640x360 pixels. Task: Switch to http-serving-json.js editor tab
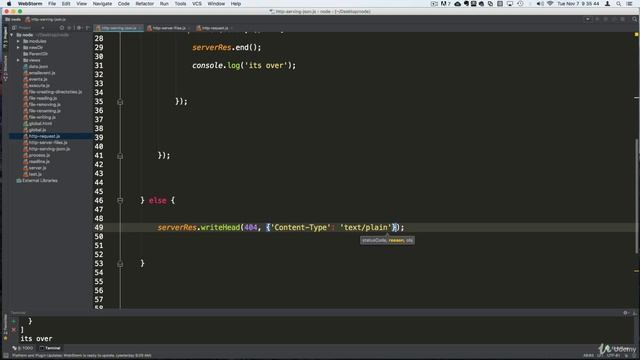click(118, 28)
